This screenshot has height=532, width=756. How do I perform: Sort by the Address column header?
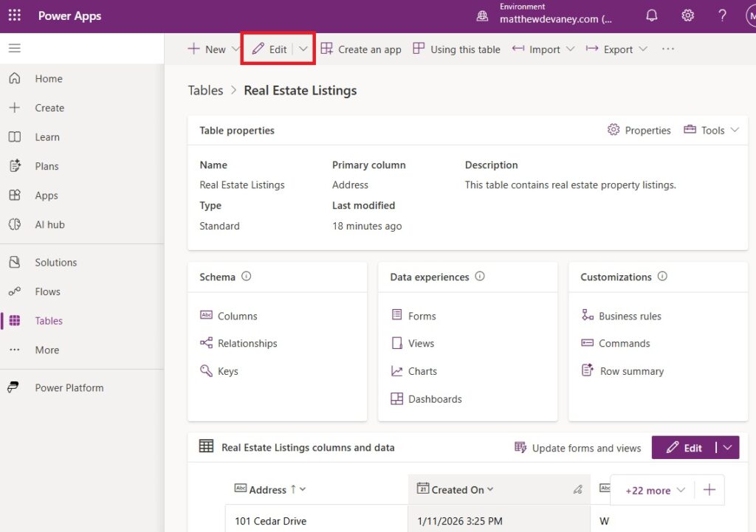(267, 489)
